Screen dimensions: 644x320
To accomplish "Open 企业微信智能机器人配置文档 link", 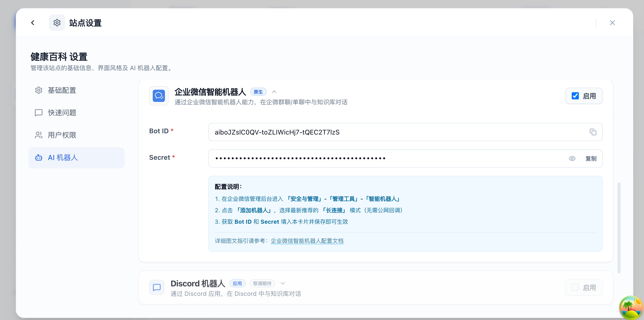I will point(307,241).
